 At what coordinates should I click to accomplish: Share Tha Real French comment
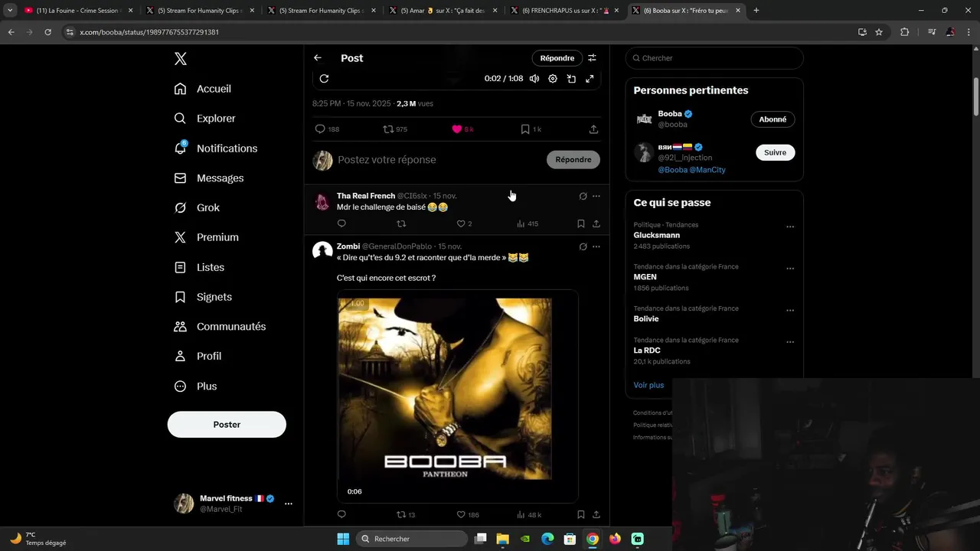[x=596, y=223]
